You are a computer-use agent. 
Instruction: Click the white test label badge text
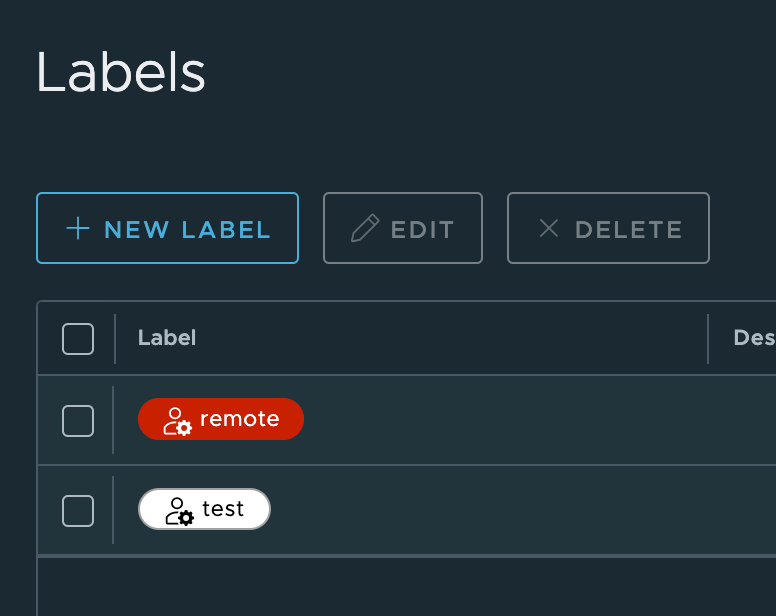point(223,509)
